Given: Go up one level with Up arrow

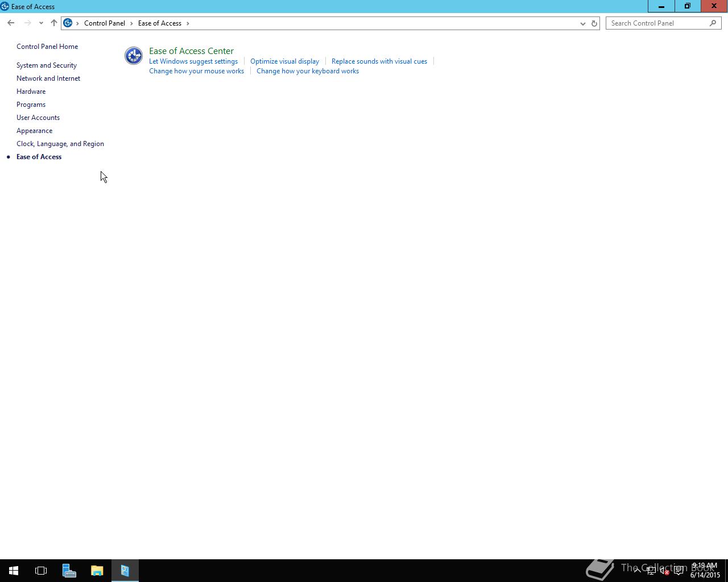Looking at the screenshot, I should click(54, 23).
